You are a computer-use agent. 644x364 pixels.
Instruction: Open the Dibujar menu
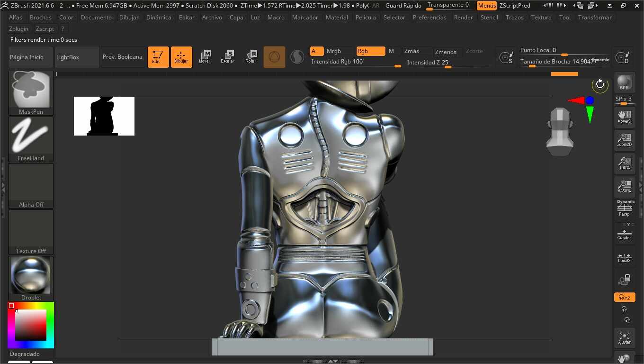[x=129, y=17]
